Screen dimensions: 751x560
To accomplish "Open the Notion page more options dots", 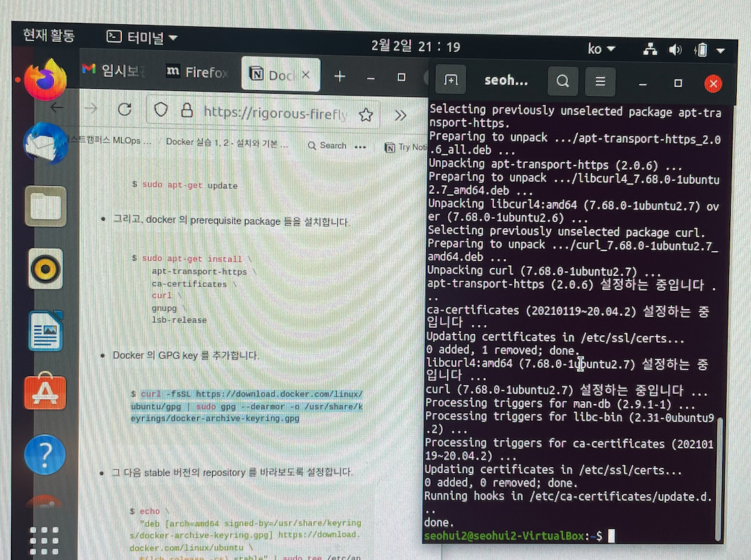I will point(360,147).
